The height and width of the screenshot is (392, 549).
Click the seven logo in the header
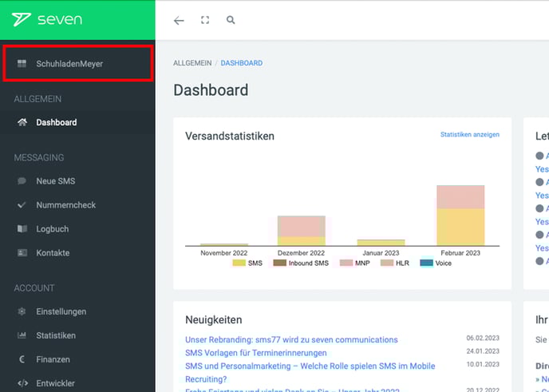pyautogui.click(x=47, y=19)
